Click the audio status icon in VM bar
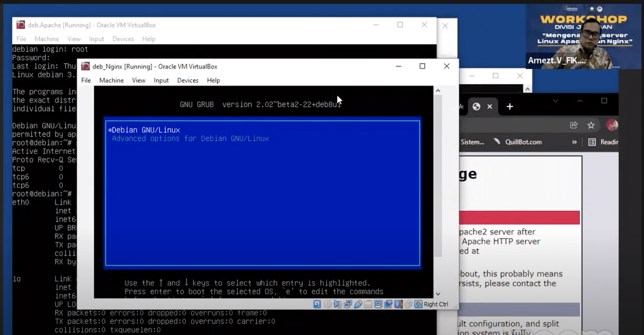Screen dimensions: 644x335 [337, 304]
